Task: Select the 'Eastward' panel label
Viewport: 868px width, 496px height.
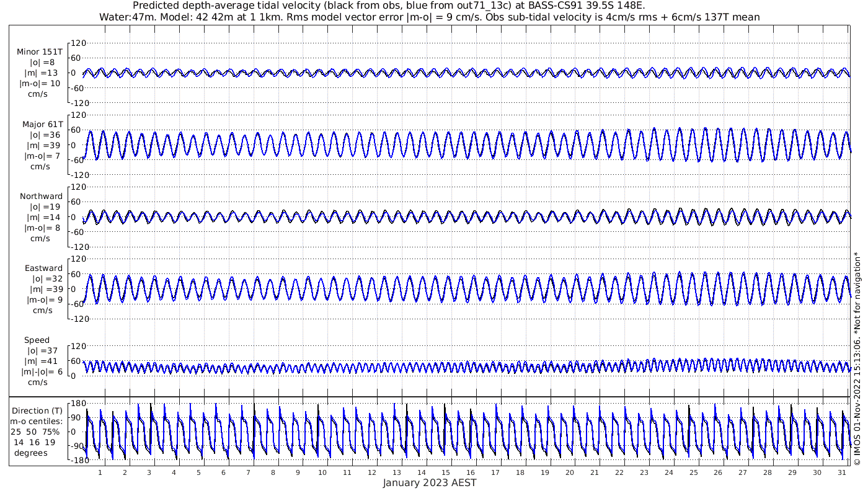Action: [43, 268]
